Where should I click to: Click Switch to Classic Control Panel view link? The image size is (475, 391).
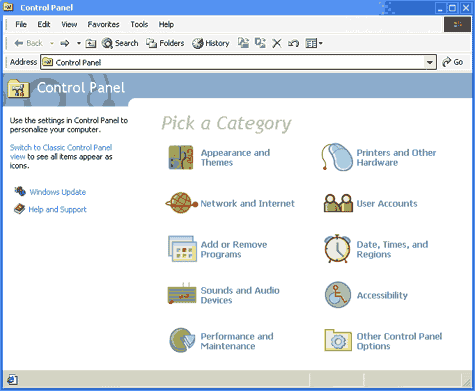61,152
